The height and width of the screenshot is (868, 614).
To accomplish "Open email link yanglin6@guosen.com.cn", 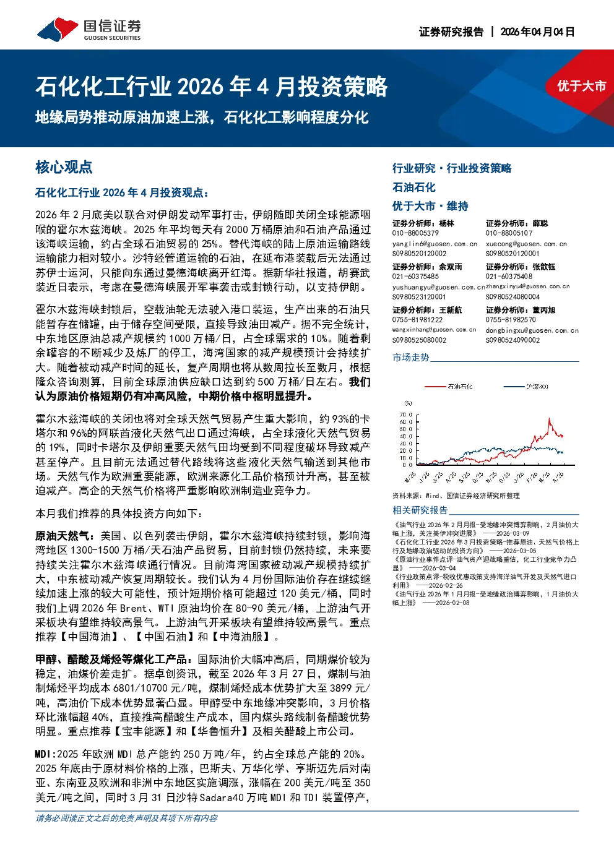I will pyautogui.click(x=435, y=244).
